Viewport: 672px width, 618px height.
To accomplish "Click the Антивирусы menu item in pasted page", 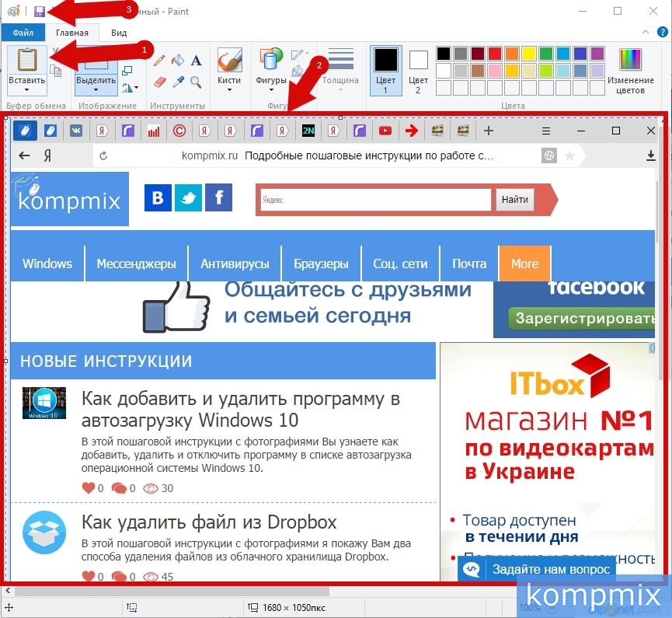I will point(235,264).
